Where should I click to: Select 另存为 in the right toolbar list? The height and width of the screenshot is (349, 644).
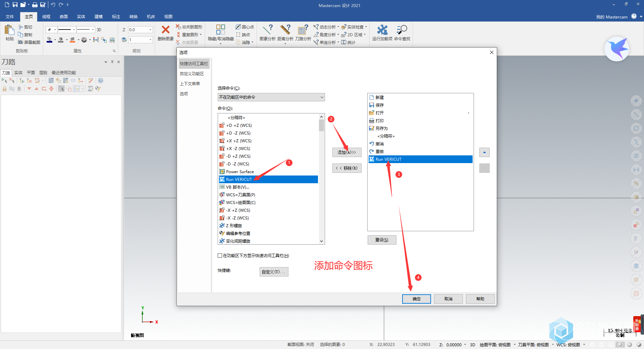(x=420, y=129)
